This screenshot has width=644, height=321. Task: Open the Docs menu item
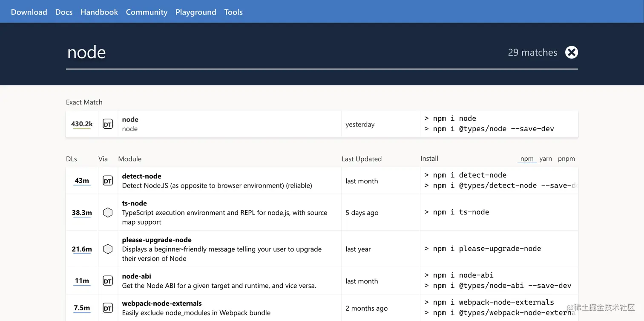(64, 12)
